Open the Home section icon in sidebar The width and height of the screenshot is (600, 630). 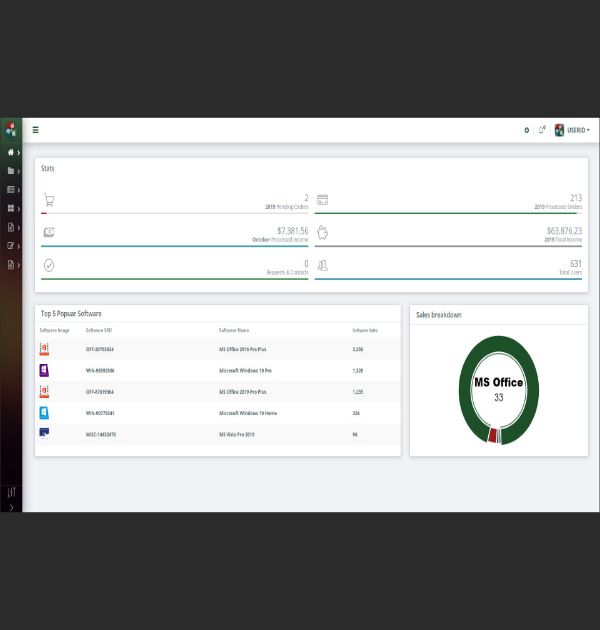coord(11,152)
